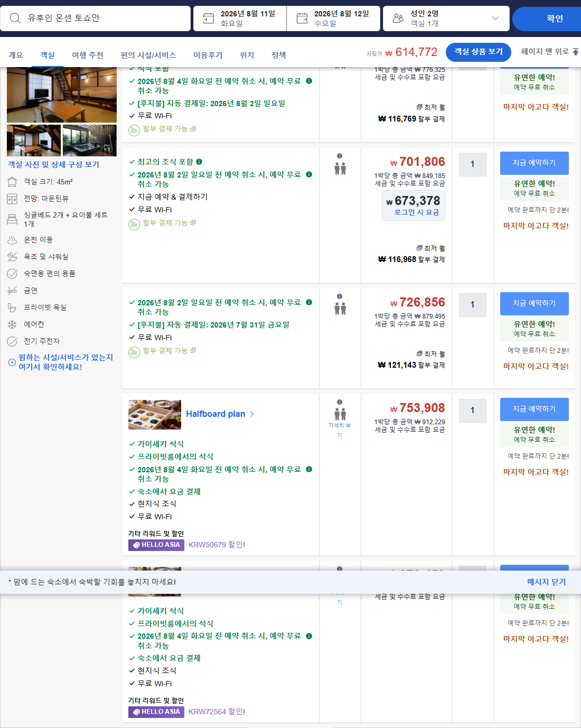This screenshot has height=728, width=581.
Task: Click the mountain view window icon
Action: coord(12,199)
